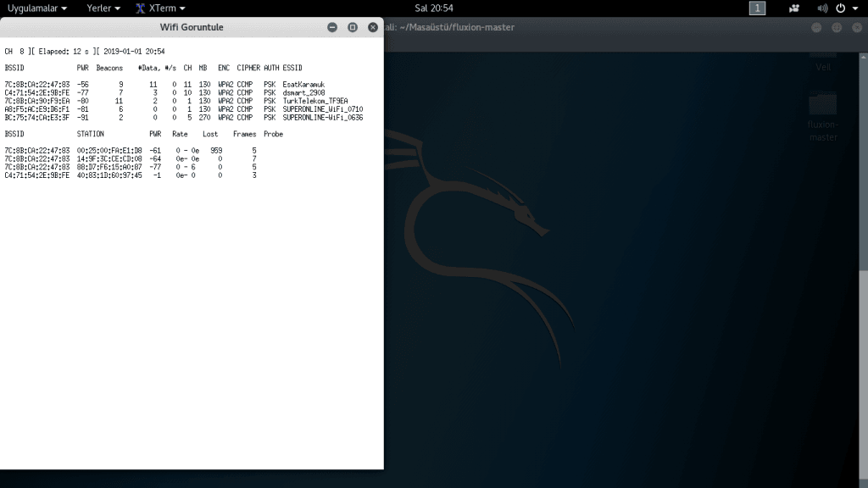This screenshot has height=488, width=868.
Task: Click the screen recorder camera icon
Action: pyautogui.click(x=793, y=8)
